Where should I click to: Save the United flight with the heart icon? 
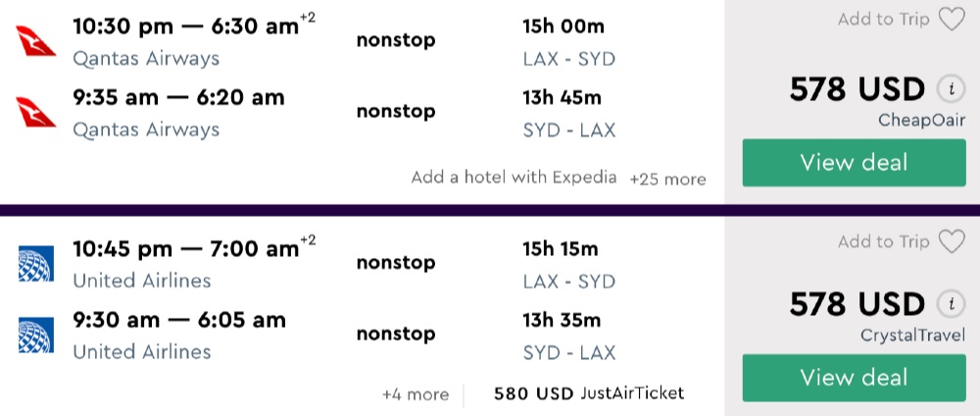(x=952, y=241)
